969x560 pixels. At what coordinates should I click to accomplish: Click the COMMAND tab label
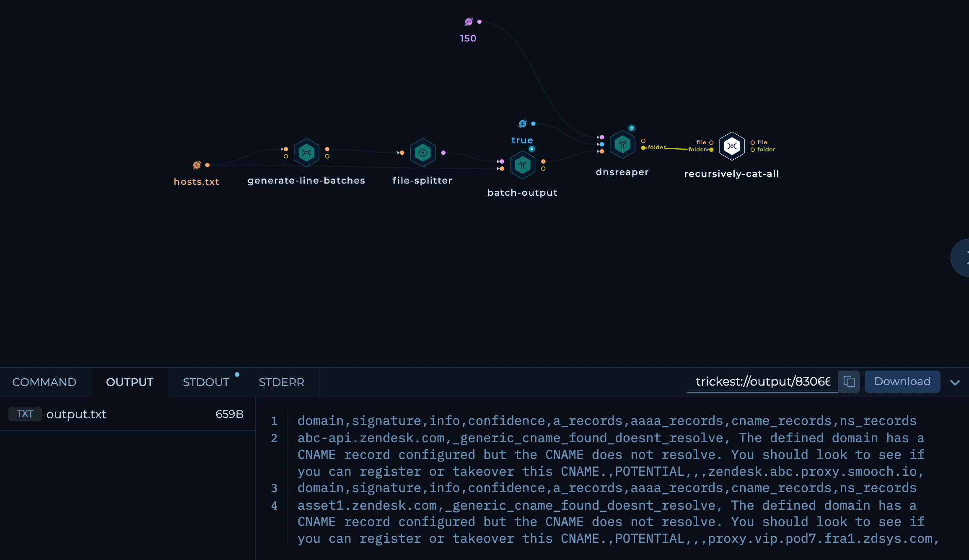pos(45,382)
